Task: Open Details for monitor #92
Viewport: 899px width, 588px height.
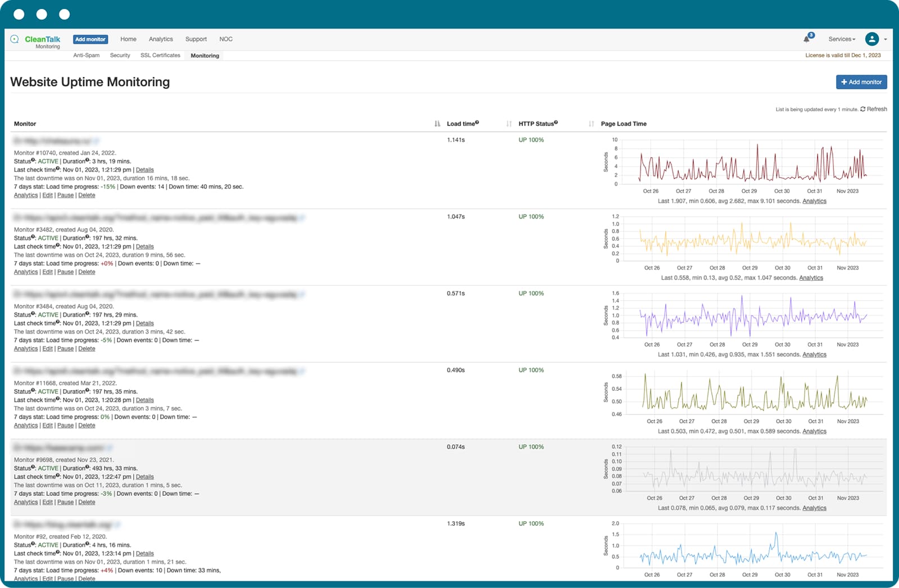Action: pyautogui.click(x=145, y=553)
